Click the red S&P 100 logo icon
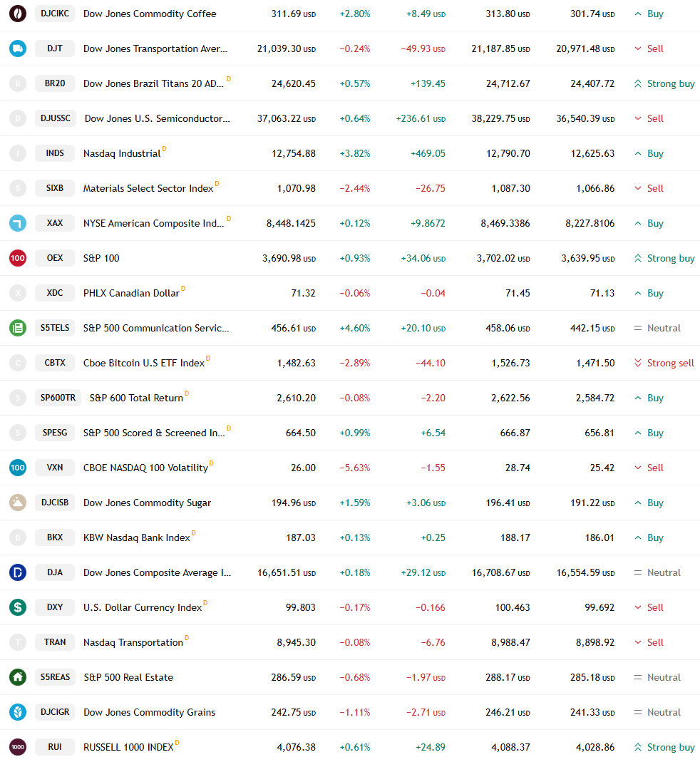 [x=18, y=258]
